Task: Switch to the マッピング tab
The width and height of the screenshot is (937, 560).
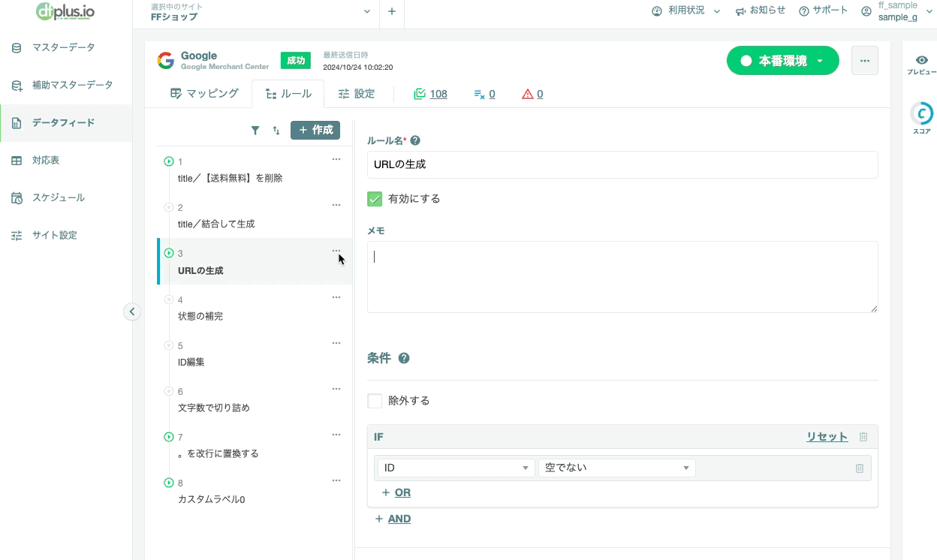Action: click(204, 94)
